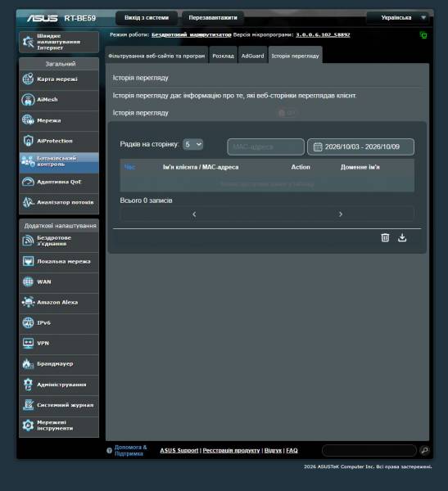Open Реєстрація продукту link

click(231, 450)
